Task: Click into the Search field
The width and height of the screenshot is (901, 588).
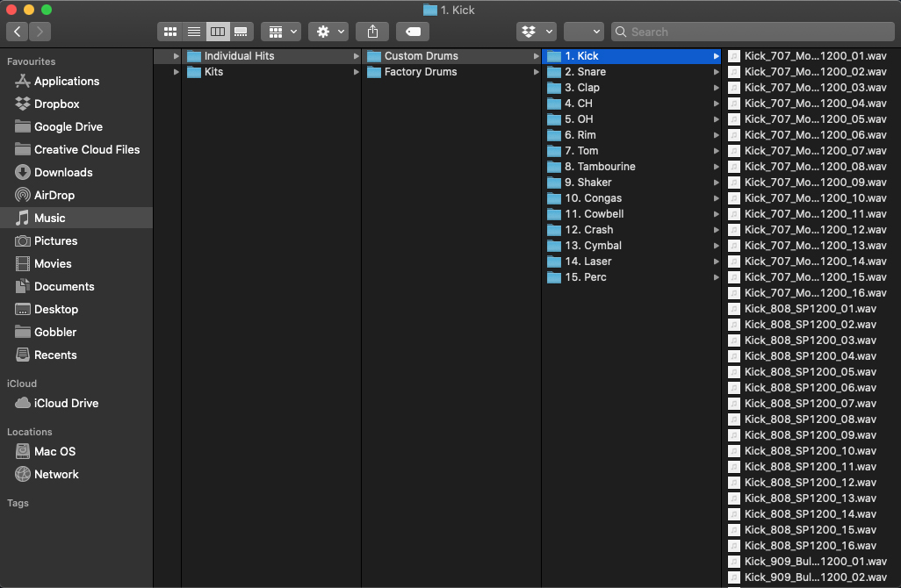Action: click(x=753, y=32)
